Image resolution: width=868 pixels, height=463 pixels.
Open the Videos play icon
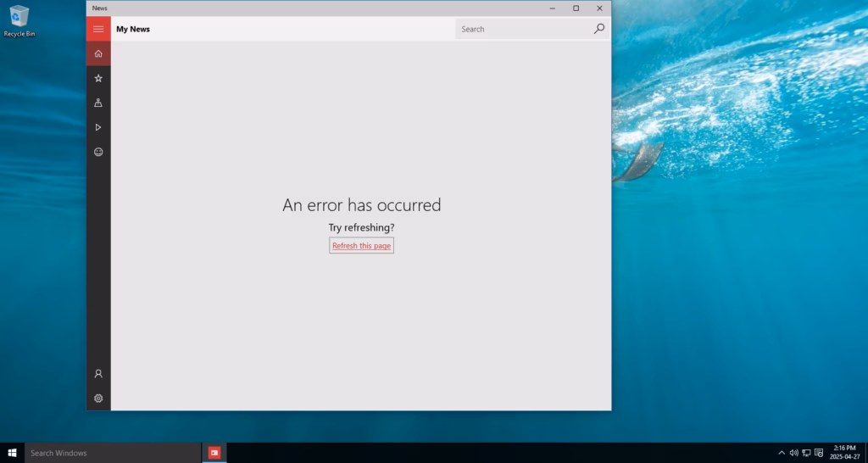click(x=98, y=127)
